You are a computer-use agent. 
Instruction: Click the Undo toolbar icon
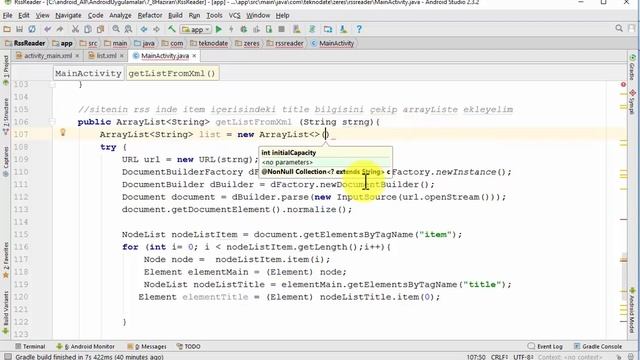tap(47, 29)
